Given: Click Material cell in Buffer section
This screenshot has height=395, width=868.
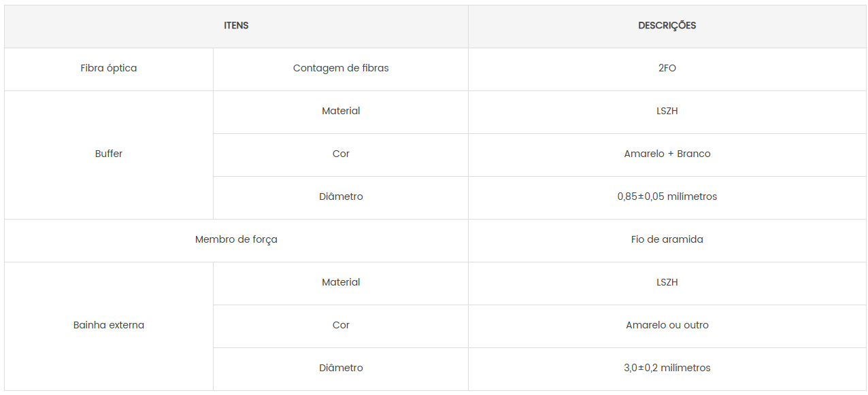Looking at the screenshot, I should pyautogui.click(x=341, y=111).
